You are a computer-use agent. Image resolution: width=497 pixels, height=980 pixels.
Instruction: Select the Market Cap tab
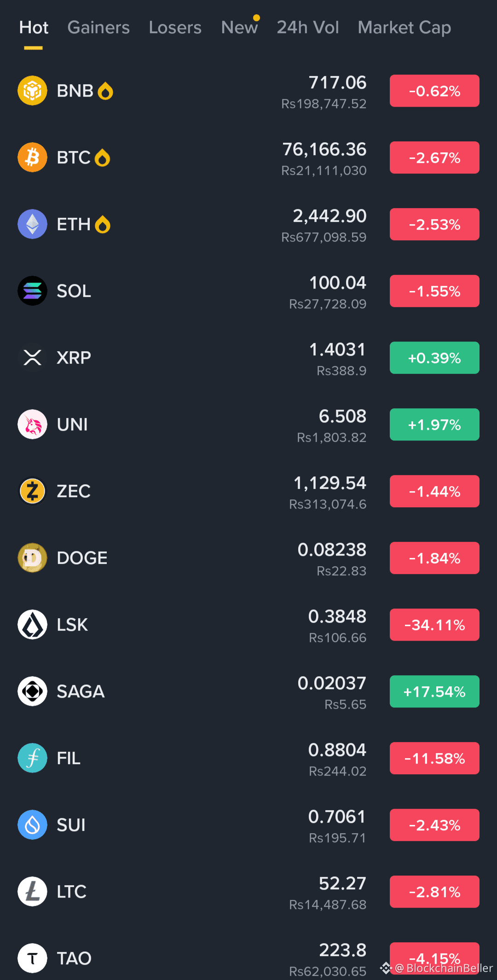tap(405, 28)
